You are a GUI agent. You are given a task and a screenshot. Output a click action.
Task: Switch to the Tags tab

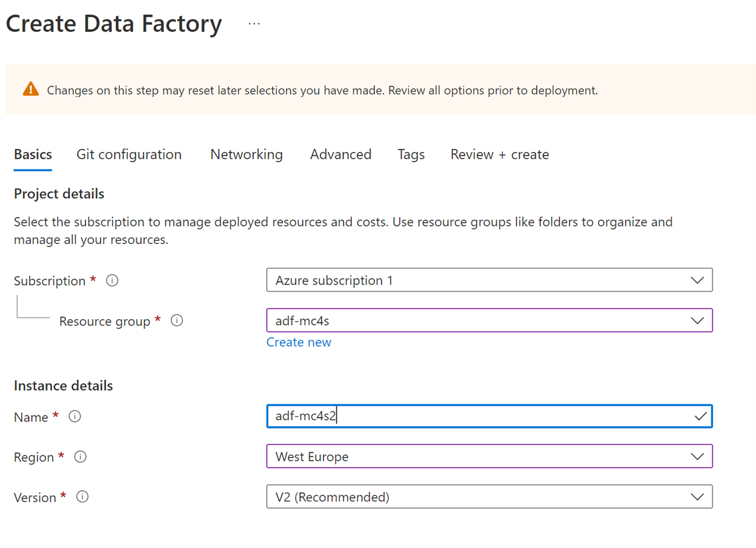coord(411,154)
